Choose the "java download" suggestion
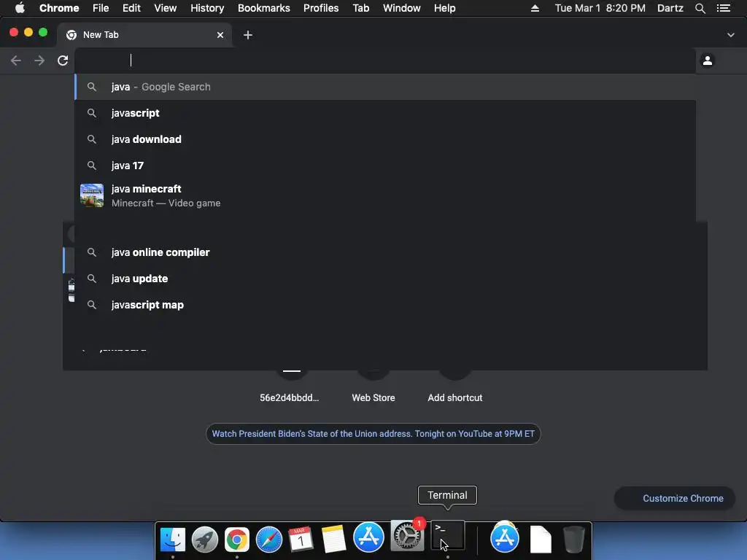747x560 pixels. (x=385, y=139)
